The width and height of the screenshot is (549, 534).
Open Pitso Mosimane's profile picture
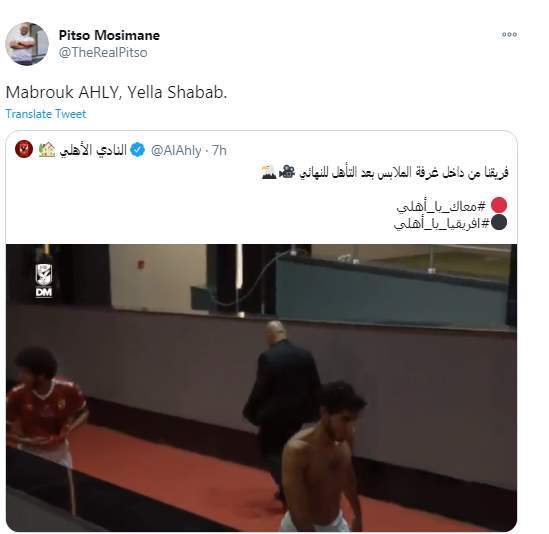tap(27, 44)
